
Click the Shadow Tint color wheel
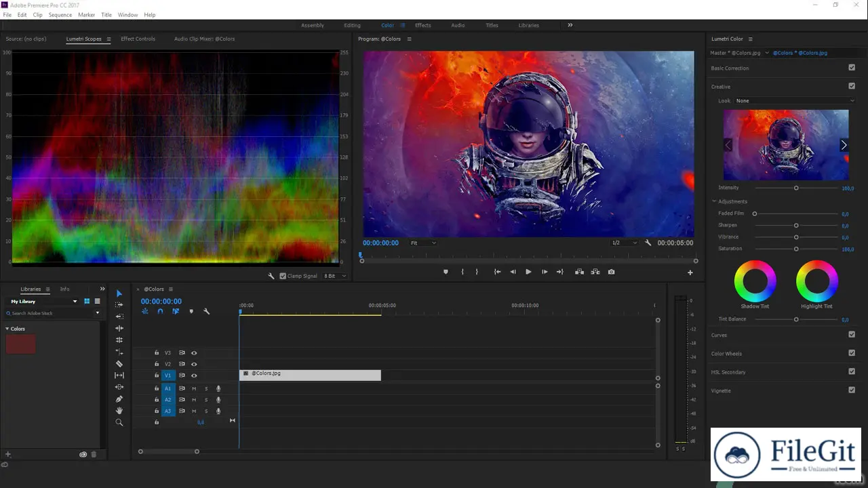coord(755,281)
